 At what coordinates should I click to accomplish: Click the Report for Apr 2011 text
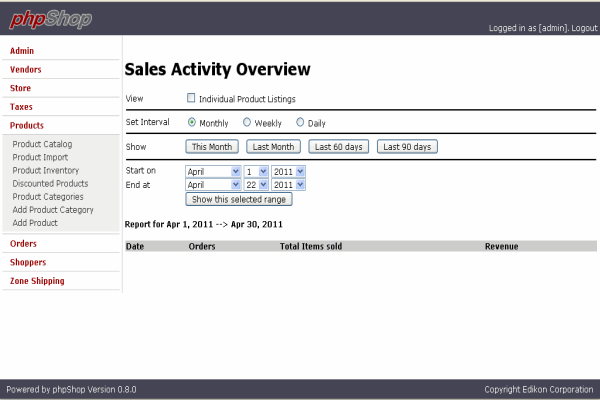(204, 224)
